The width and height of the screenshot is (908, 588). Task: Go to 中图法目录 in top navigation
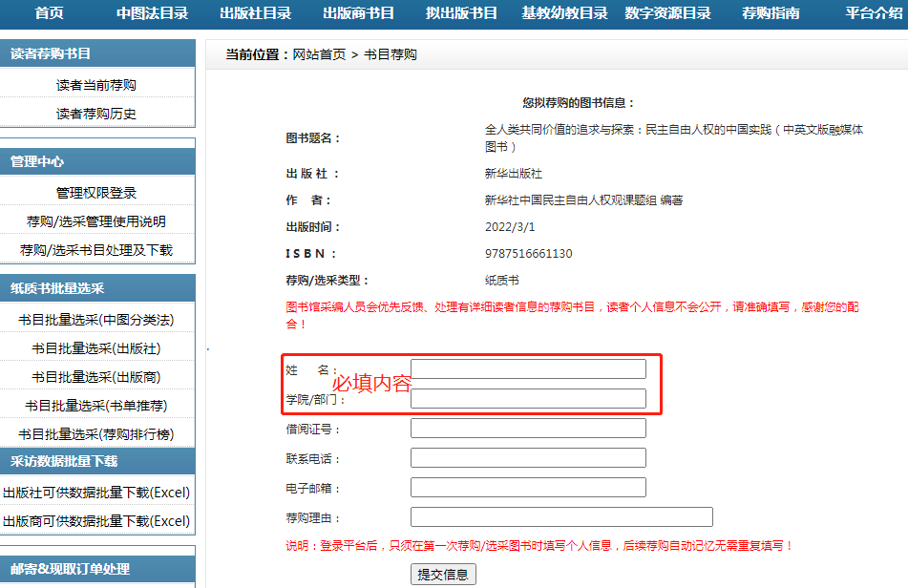pyautogui.click(x=153, y=13)
